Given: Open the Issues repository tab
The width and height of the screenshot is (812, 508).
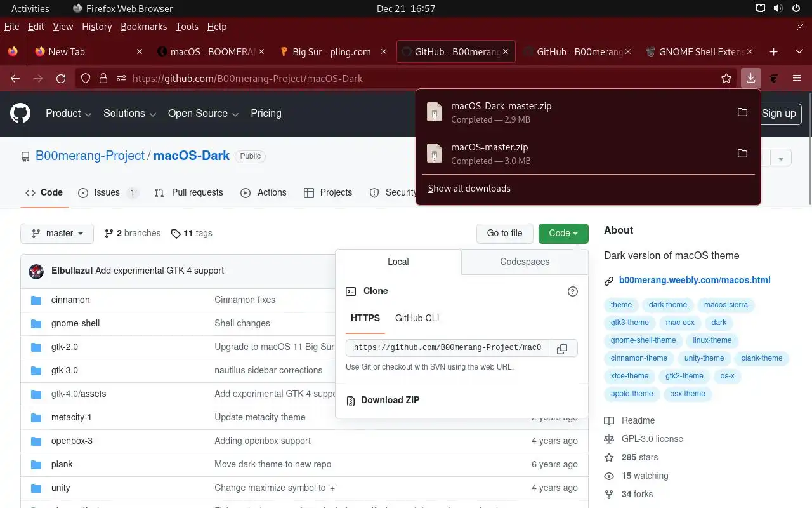Looking at the screenshot, I should pos(108,192).
